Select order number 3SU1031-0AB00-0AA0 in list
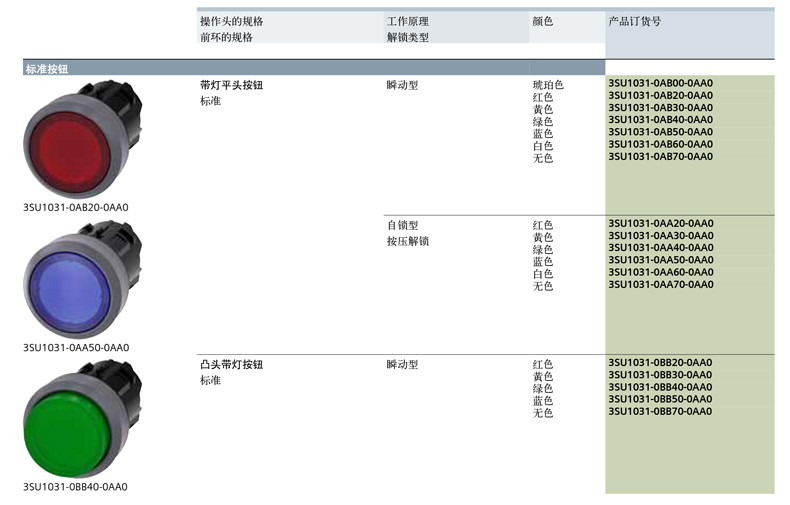This screenshot has width=790, height=505. (x=660, y=84)
